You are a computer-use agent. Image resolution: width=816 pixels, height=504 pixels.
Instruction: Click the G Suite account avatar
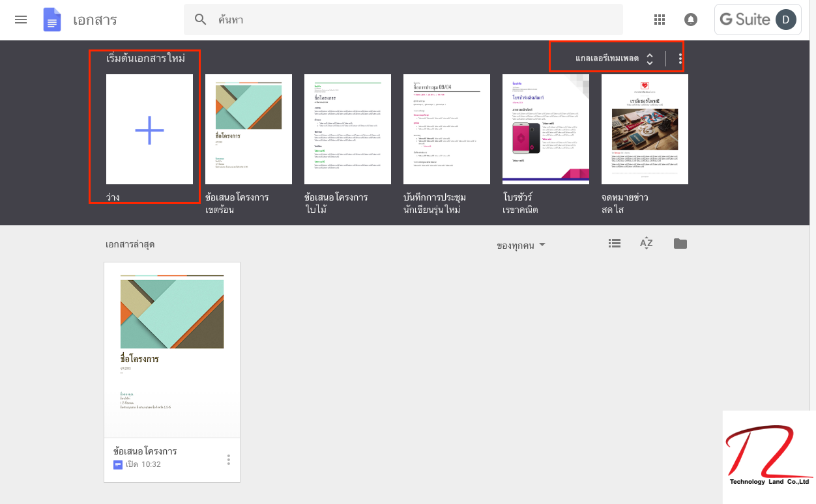[x=785, y=20]
